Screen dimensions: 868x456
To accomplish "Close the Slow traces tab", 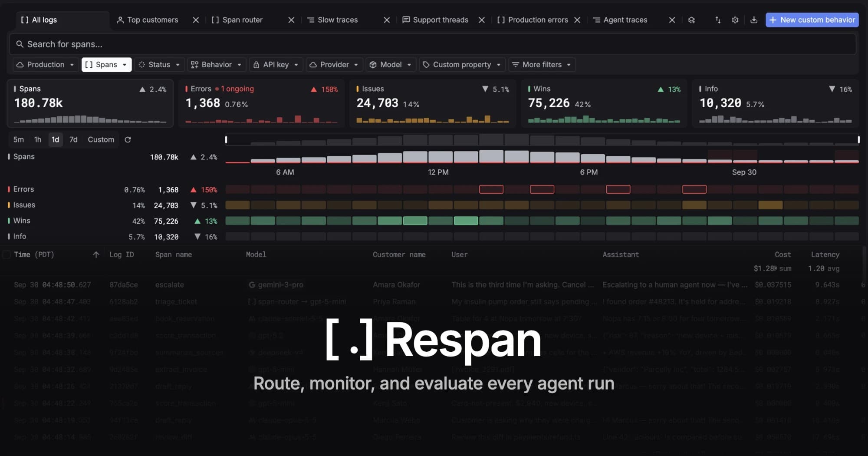I will click(x=387, y=20).
